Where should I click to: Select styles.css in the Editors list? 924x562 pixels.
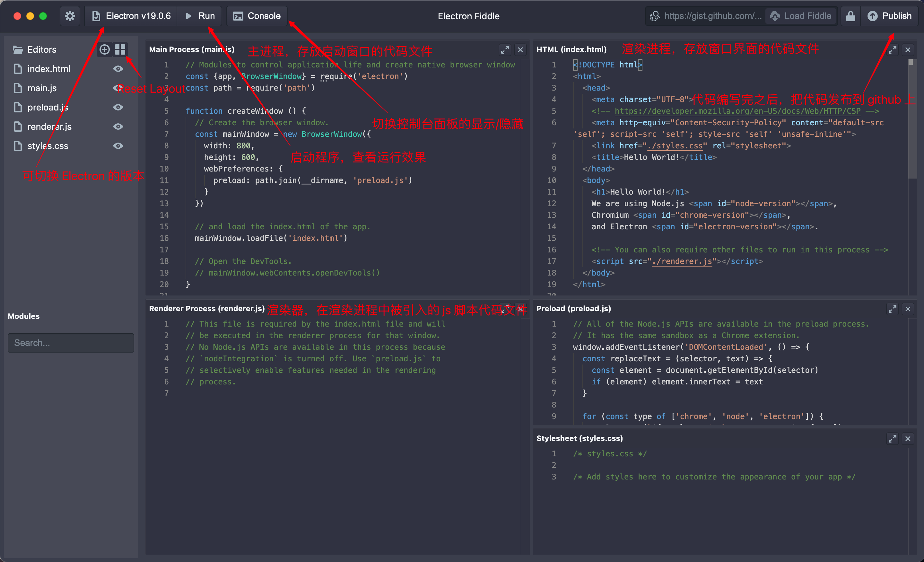coord(48,145)
